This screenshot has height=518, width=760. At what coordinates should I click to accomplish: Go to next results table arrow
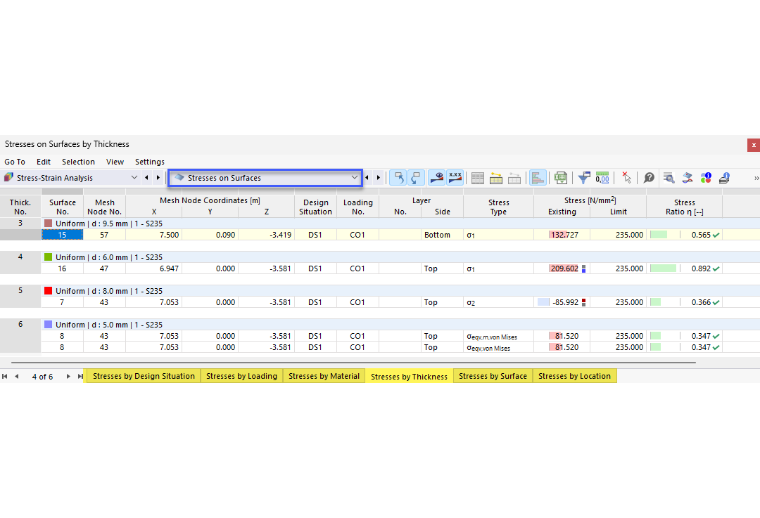[x=379, y=178]
